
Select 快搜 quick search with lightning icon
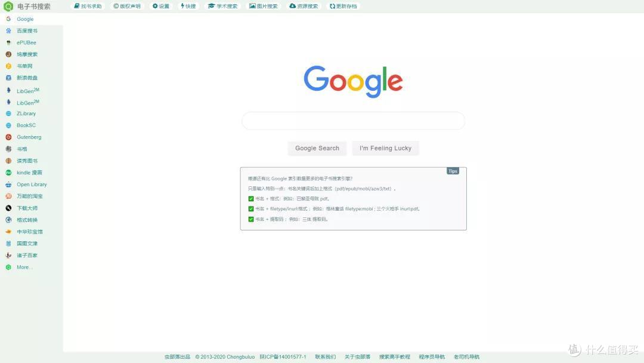(x=188, y=6)
